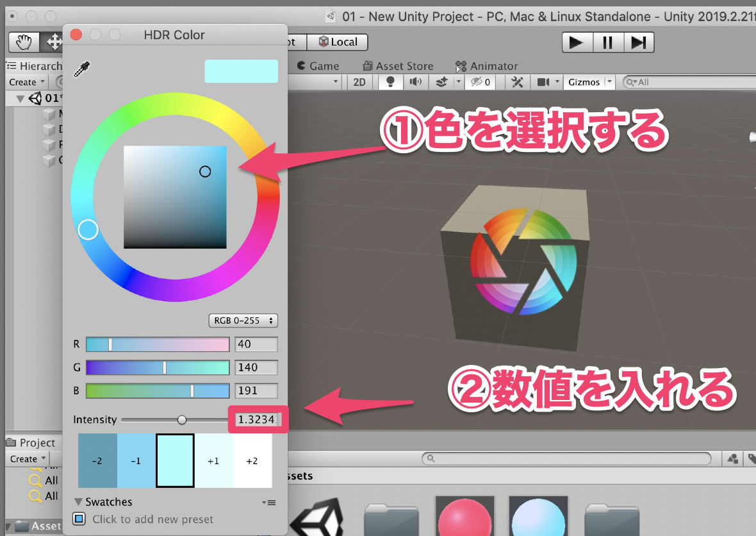Viewport: 756px width, 536px height.
Task: Switch to the Game tab
Action: [318, 66]
